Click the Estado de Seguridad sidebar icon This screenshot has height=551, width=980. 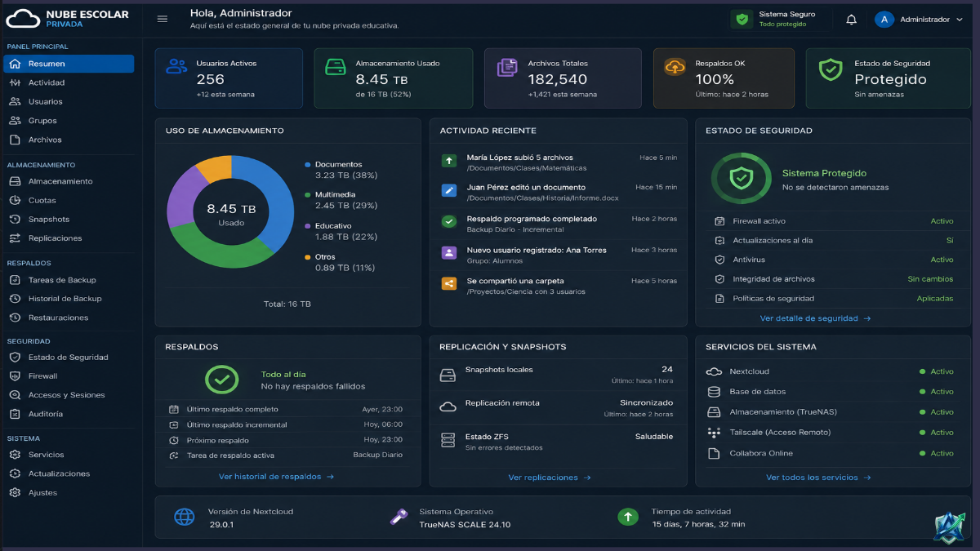tap(15, 357)
